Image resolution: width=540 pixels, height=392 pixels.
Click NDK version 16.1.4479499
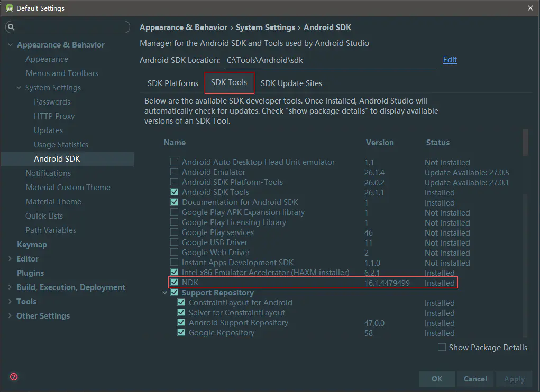click(387, 283)
